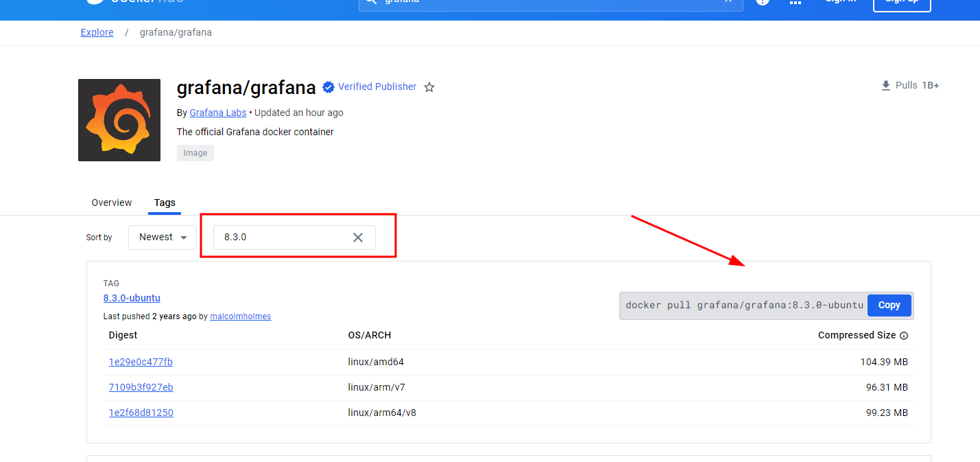Screen dimensions: 980x462
Task: Click the official Grafana docker container description
Action: [x=255, y=132]
